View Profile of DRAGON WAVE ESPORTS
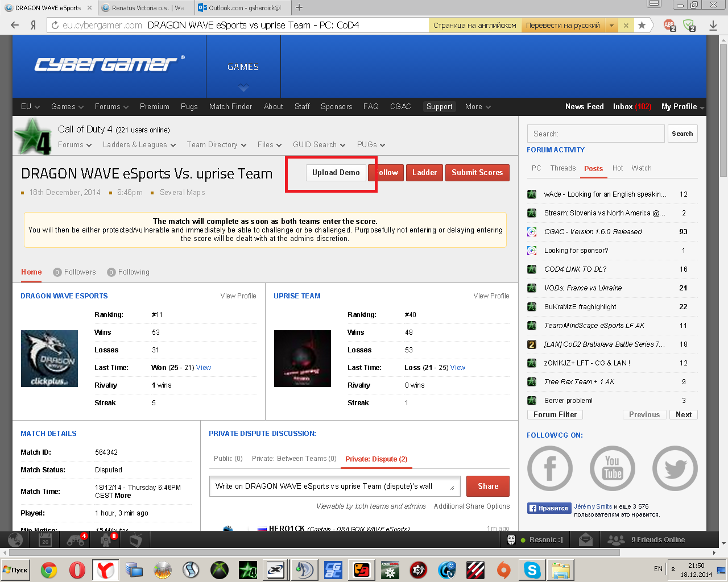 point(238,296)
